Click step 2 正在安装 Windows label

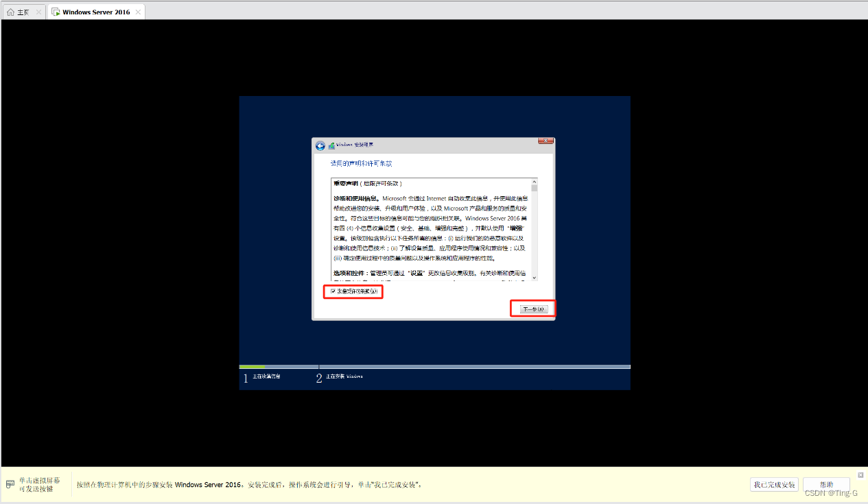click(x=344, y=377)
